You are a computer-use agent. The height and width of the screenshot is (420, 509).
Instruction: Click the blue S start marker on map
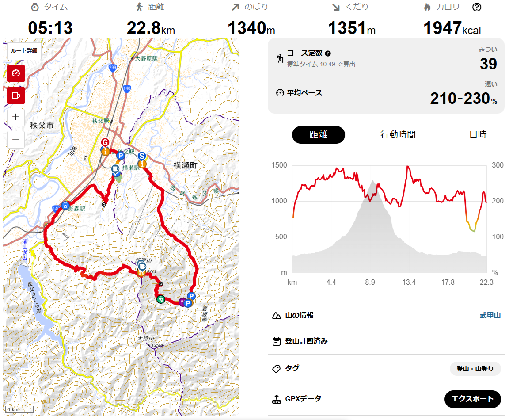(x=141, y=156)
